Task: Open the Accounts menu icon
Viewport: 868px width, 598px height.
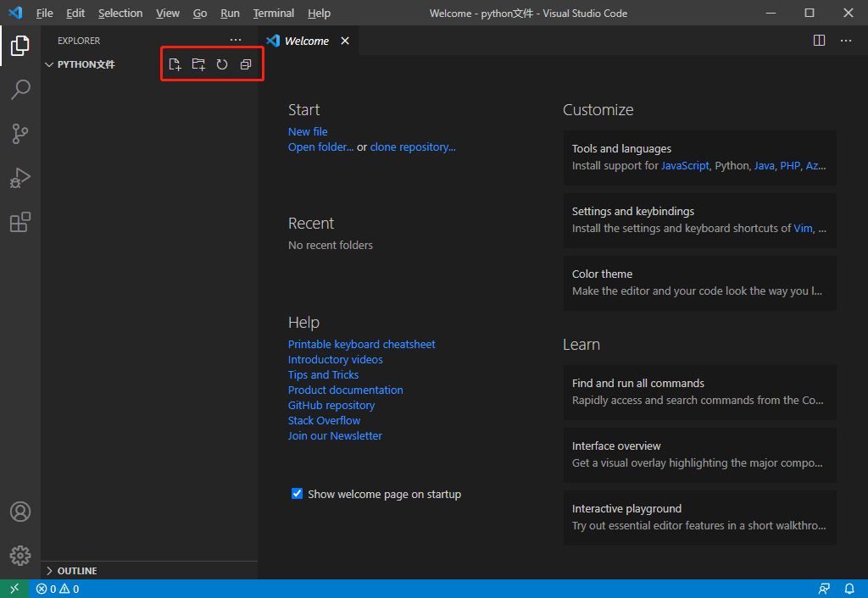Action: [x=20, y=512]
